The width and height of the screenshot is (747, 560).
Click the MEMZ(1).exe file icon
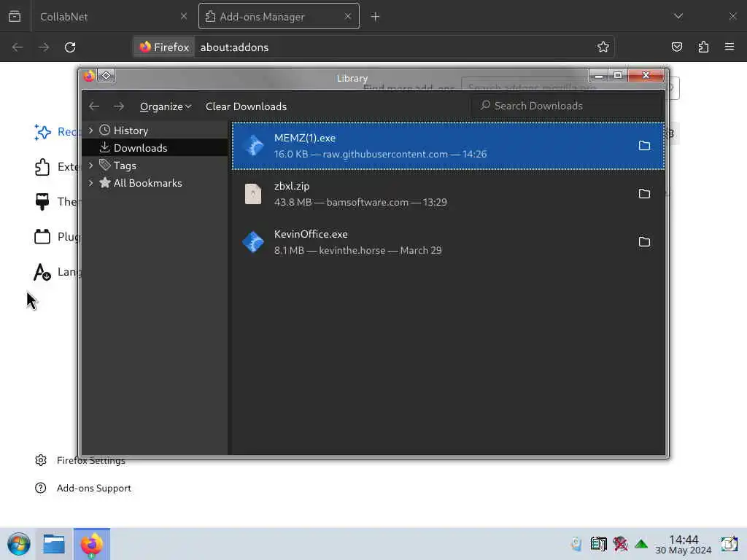(253, 146)
